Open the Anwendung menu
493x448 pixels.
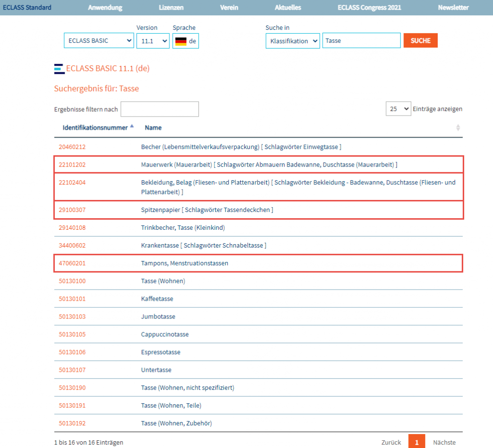[105, 8]
